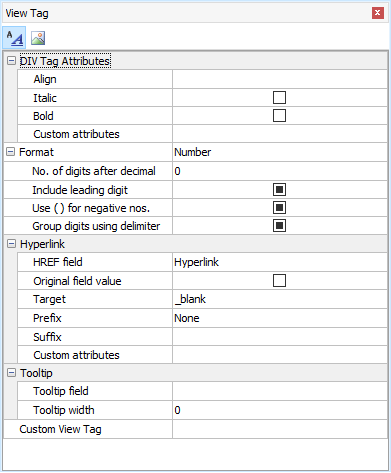The image size is (391, 473).
Task: Toggle Include leading digit checkbox
Action: click(x=279, y=190)
